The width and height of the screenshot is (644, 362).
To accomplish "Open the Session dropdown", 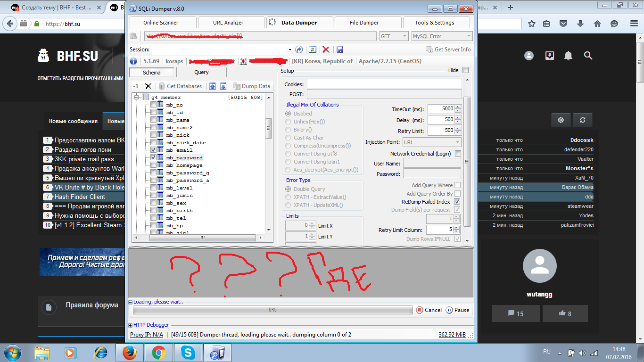I will [290, 49].
